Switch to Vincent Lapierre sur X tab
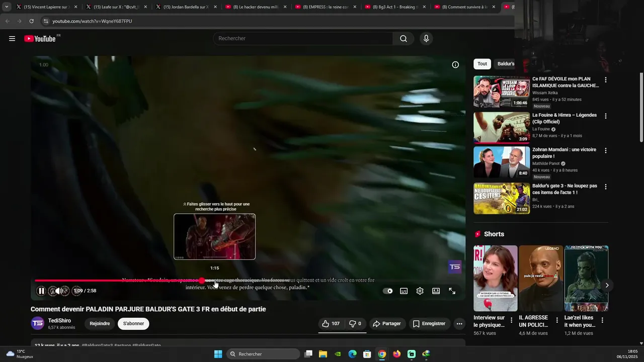Viewport: 644px width, 362px height. (x=45, y=7)
